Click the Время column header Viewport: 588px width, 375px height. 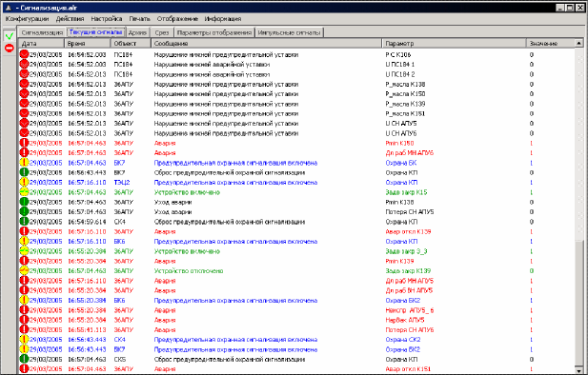(88, 44)
